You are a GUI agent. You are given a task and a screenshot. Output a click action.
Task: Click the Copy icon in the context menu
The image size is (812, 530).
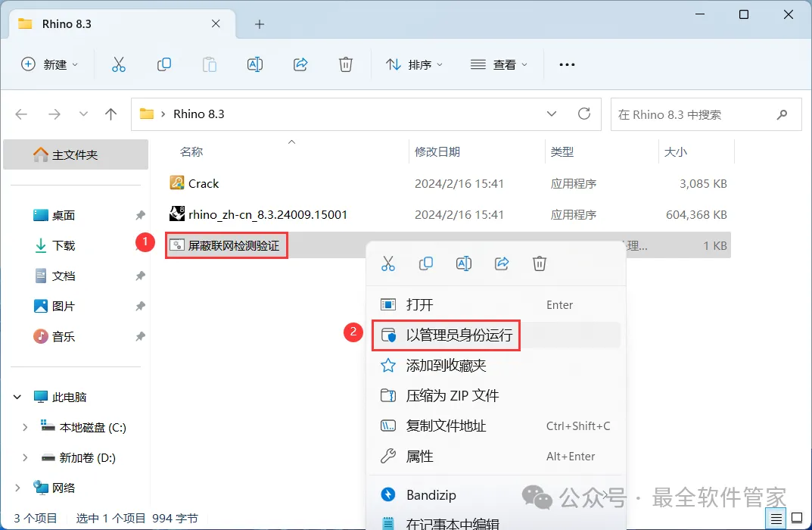(x=426, y=263)
